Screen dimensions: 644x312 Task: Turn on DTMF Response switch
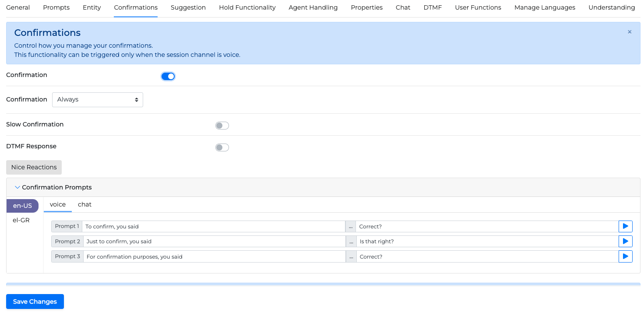(x=222, y=147)
